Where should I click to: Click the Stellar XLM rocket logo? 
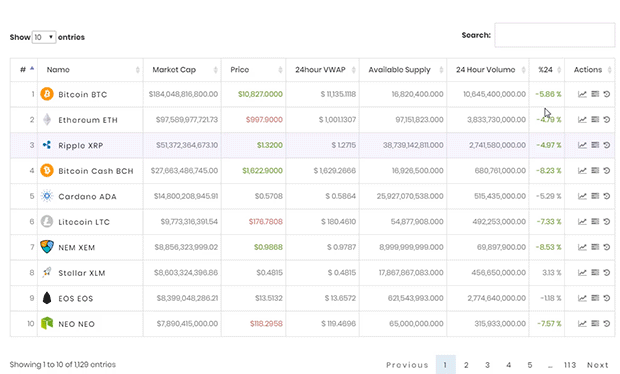click(47, 272)
